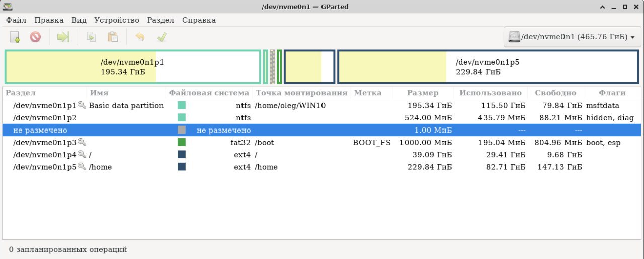644x259 pixels.
Task: Click the Delete partition toolbar icon
Action: pos(35,37)
